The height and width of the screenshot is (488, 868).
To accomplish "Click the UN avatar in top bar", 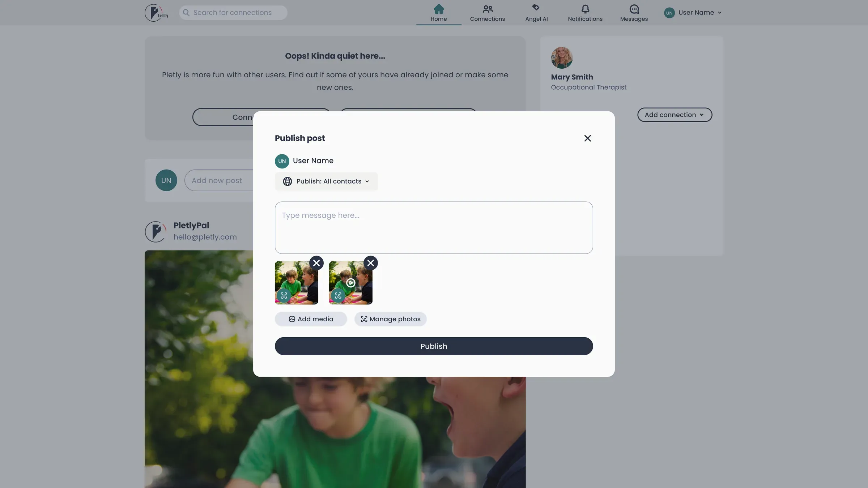I will pos(669,13).
